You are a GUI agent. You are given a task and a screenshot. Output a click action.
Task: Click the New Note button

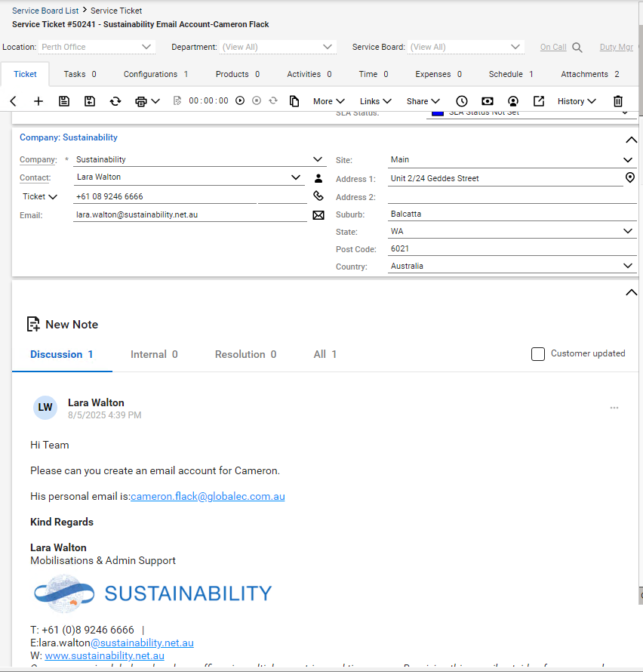[63, 325]
